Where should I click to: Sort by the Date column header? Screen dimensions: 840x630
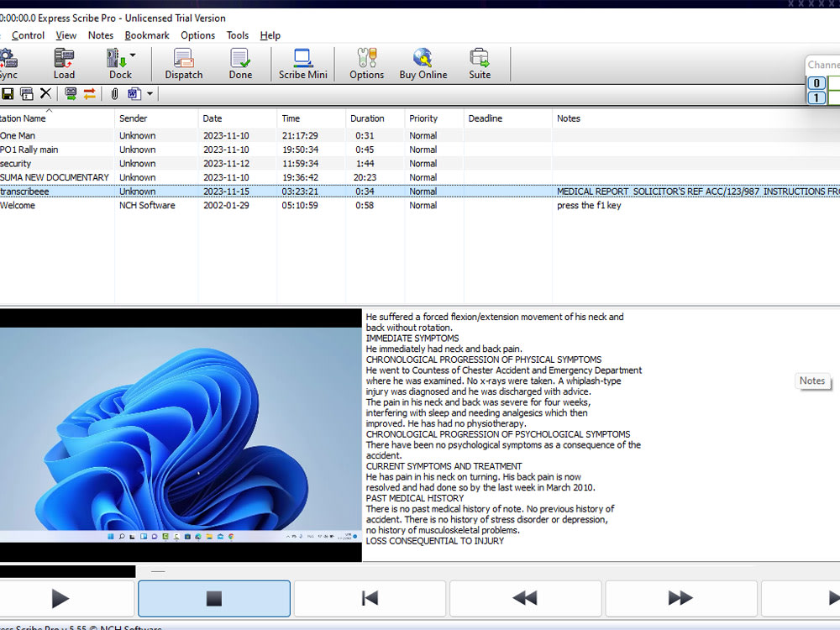(x=238, y=118)
